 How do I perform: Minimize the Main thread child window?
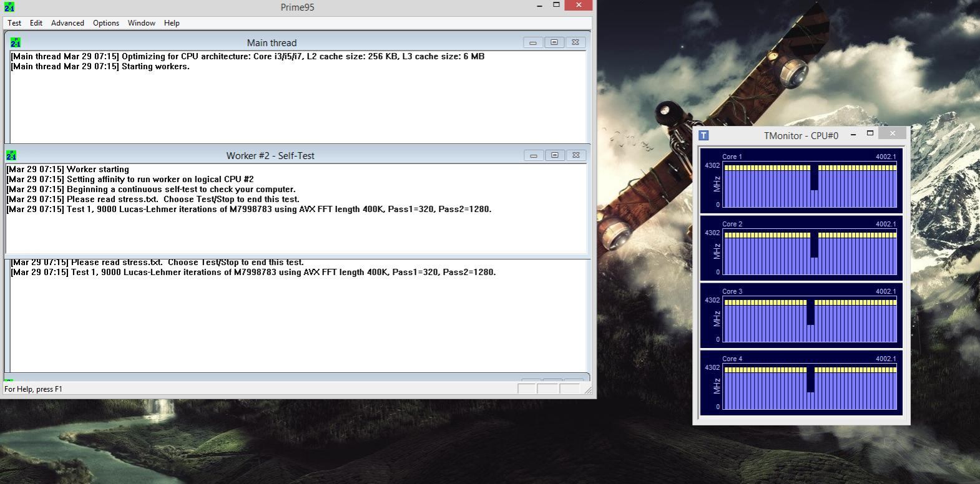coord(533,42)
